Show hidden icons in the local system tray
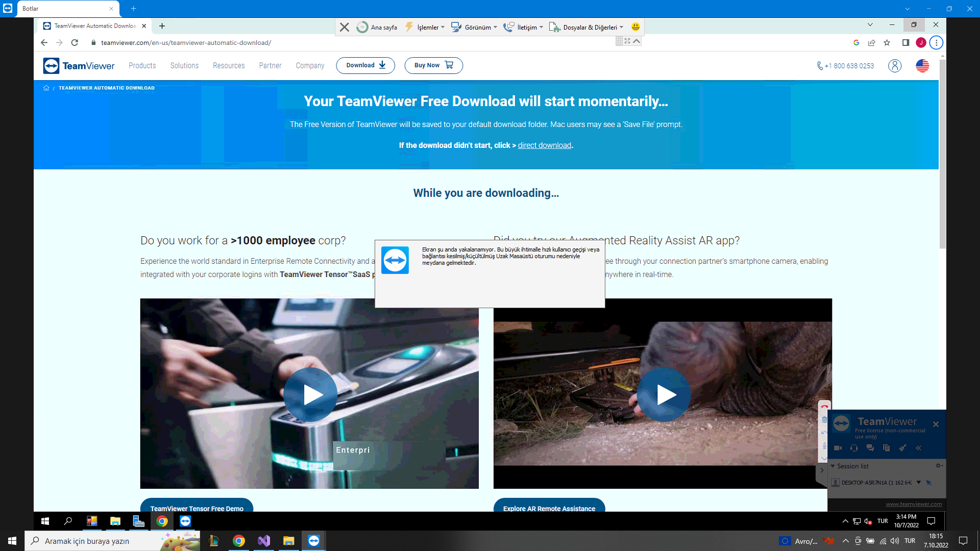 (846, 541)
